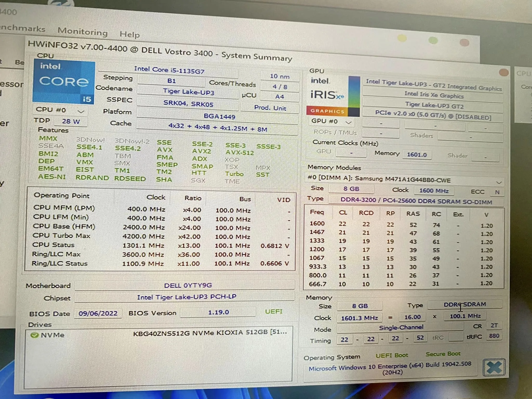
Task: Click the red circle above the GPU panel
Action: [x=503, y=72]
